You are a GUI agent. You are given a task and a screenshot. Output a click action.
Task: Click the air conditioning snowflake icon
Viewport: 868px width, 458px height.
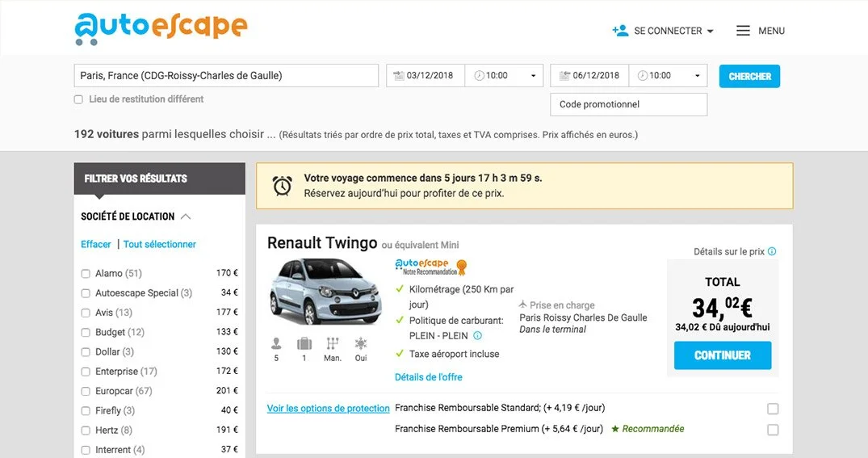pos(361,343)
